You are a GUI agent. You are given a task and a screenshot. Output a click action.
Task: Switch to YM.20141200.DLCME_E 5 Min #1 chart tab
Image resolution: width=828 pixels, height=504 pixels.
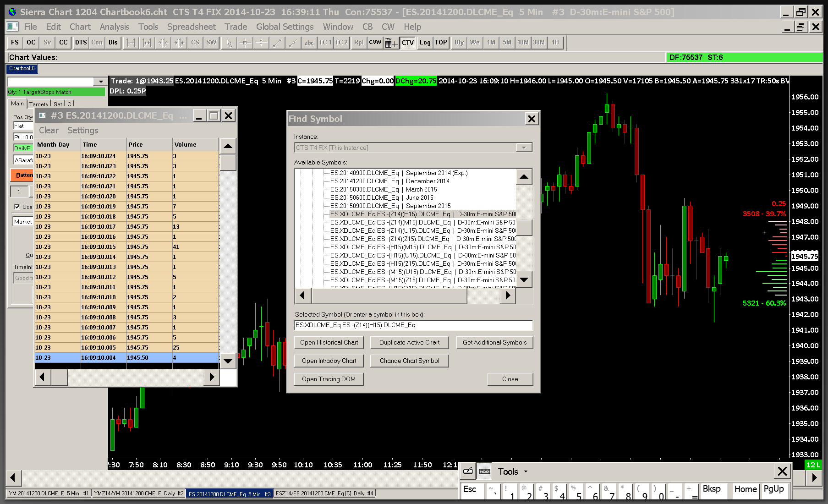(x=49, y=493)
